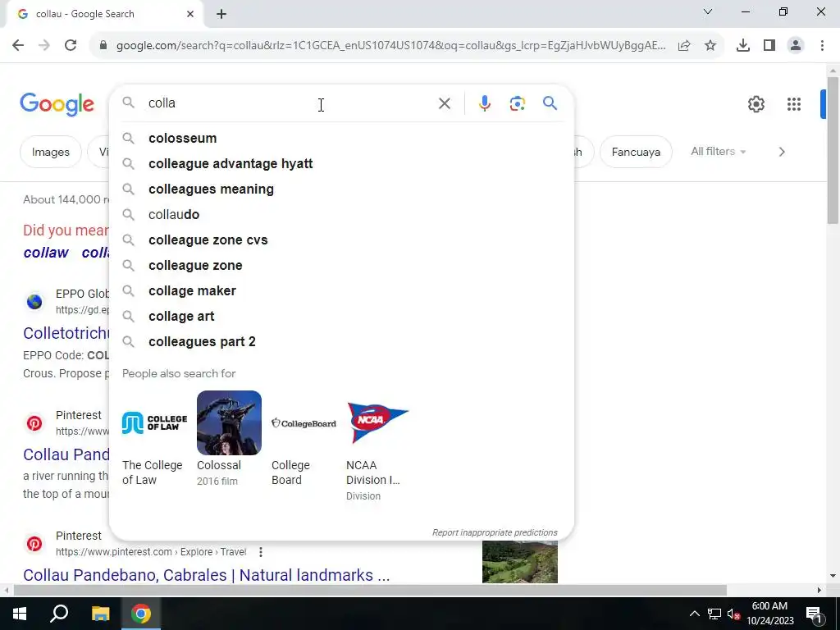Open Google Lens image search icon

[517, 103]
